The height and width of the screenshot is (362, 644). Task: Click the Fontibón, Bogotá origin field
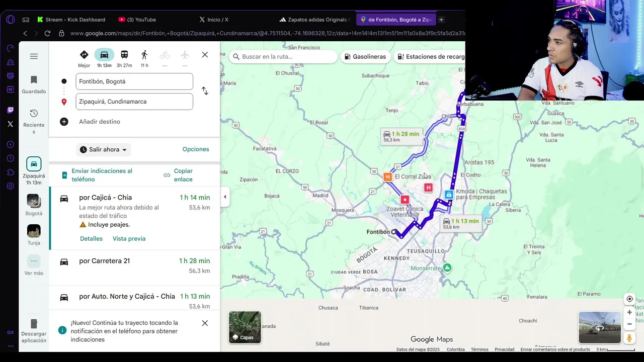[x=134, y=81]
